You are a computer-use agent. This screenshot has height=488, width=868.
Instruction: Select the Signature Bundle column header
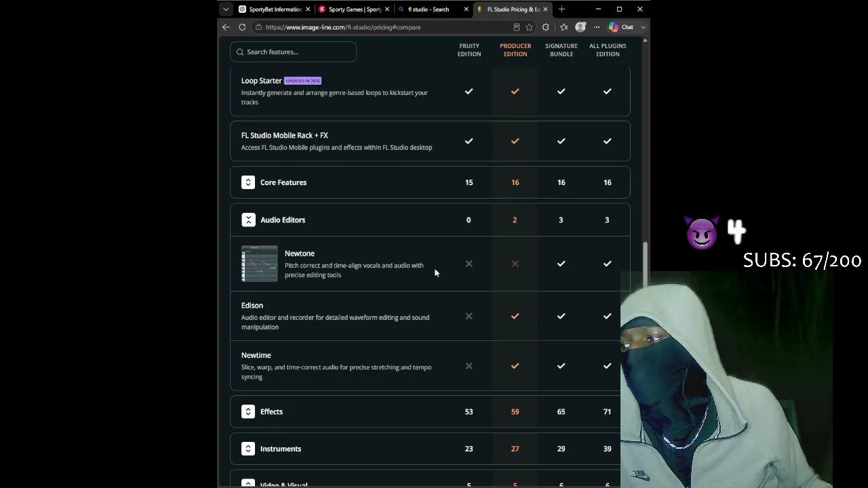[561, 50]
